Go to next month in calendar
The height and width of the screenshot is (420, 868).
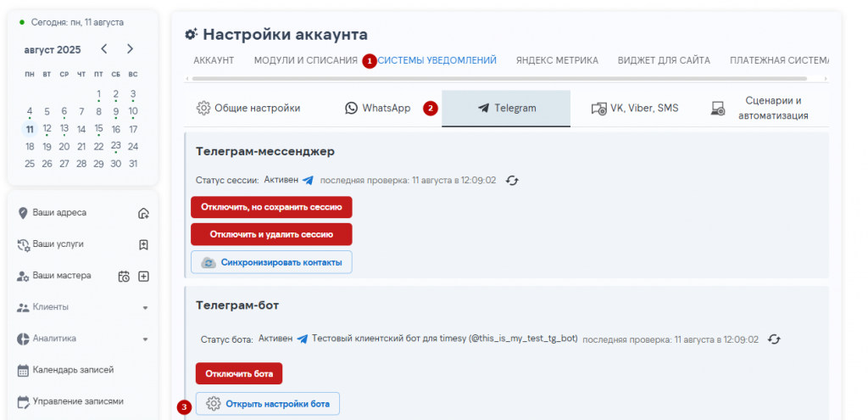pos(130,49)
